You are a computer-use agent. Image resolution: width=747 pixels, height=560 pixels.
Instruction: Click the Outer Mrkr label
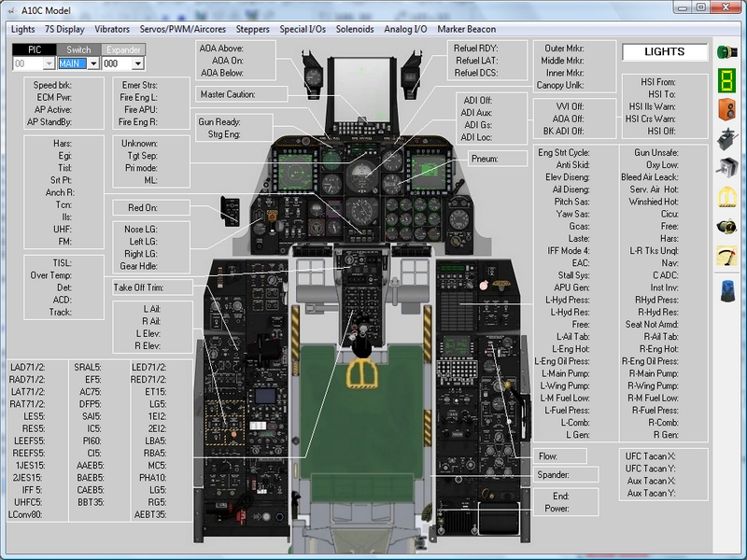[x=564, y=49]
